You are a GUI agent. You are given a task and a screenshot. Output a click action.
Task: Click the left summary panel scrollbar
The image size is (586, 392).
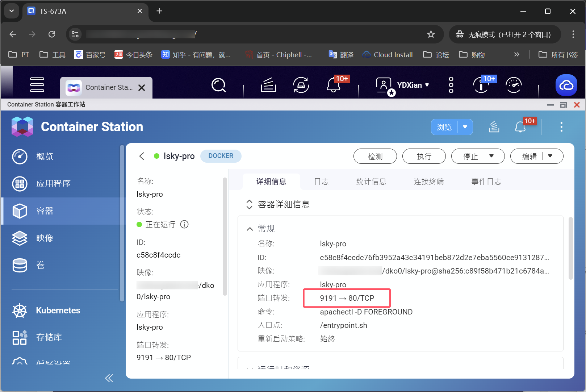tap(225, 236)
